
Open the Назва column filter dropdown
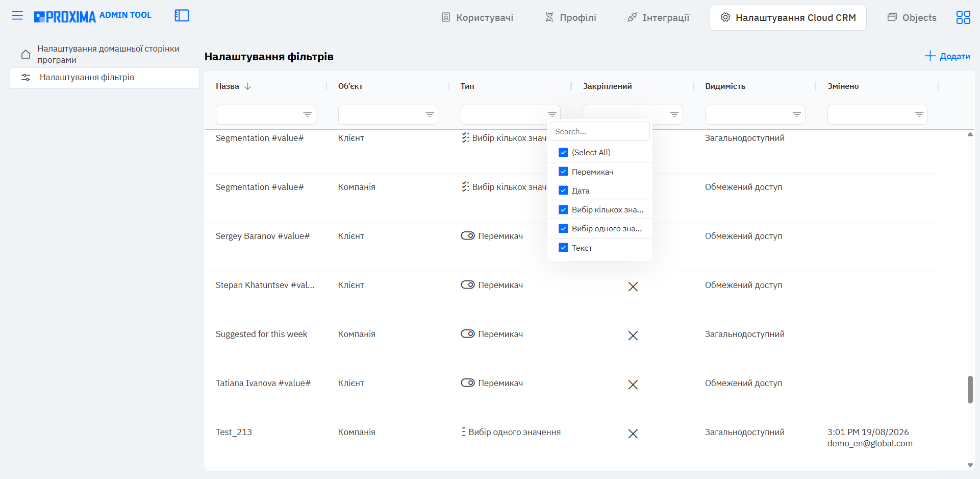(308, 115)
